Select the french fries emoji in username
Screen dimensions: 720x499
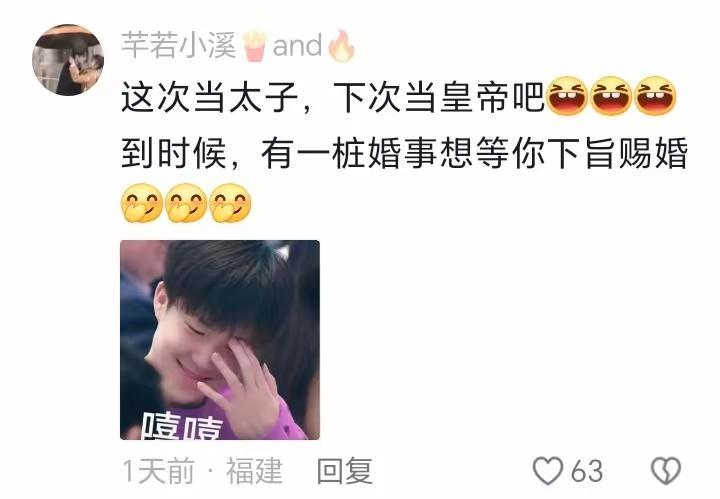[x=254, y=45]
